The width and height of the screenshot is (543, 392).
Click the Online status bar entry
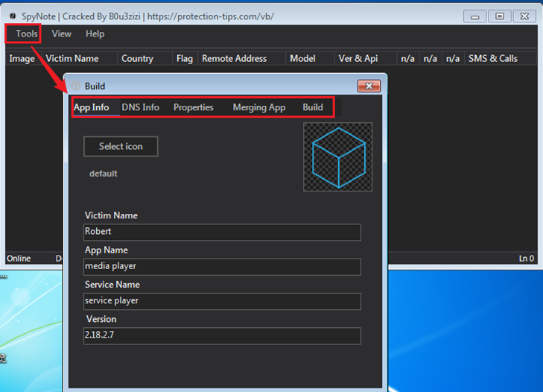click(x=19, y=259)
